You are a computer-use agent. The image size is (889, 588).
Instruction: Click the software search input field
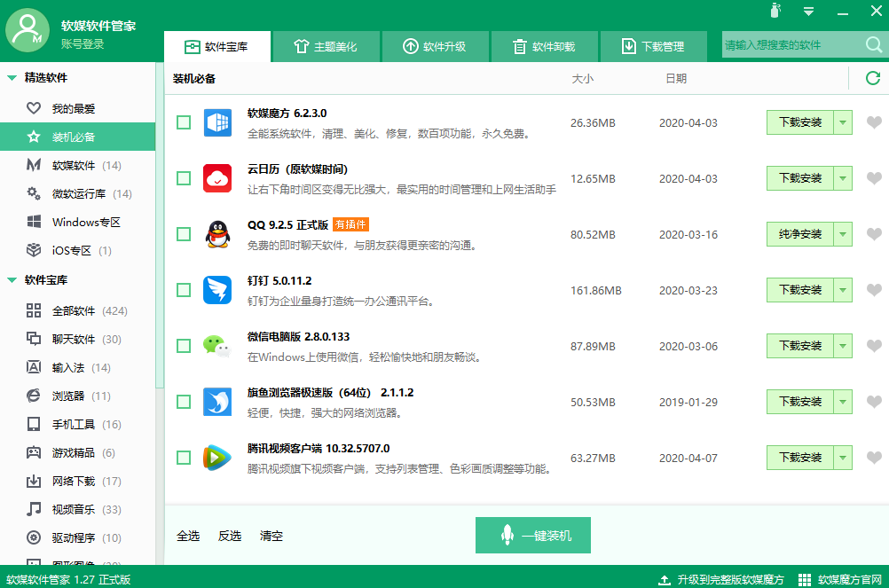(790, 43)
